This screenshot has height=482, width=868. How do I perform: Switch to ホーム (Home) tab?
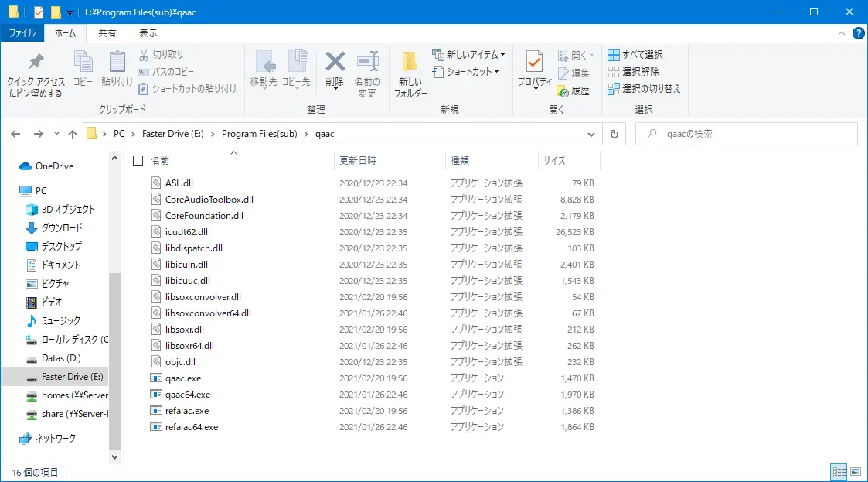[66, 33]
